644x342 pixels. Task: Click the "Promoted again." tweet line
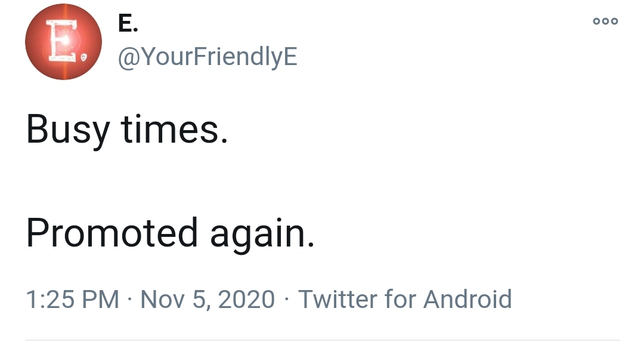[169, 232]
